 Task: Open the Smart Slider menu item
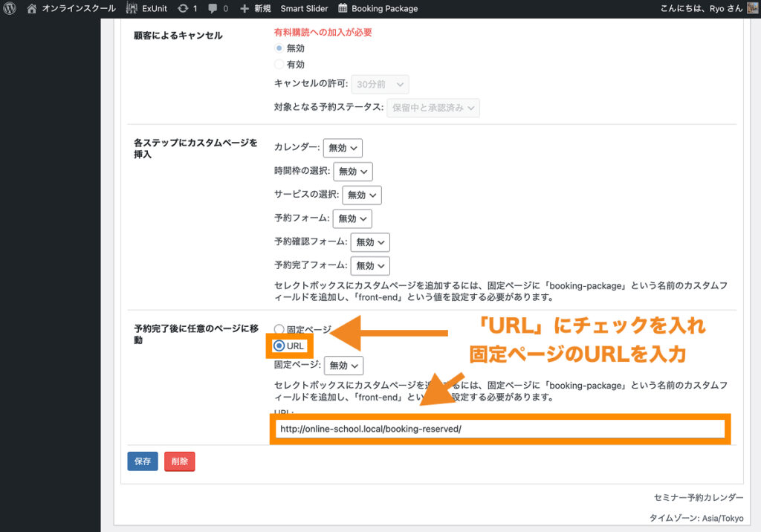point(305,9)
